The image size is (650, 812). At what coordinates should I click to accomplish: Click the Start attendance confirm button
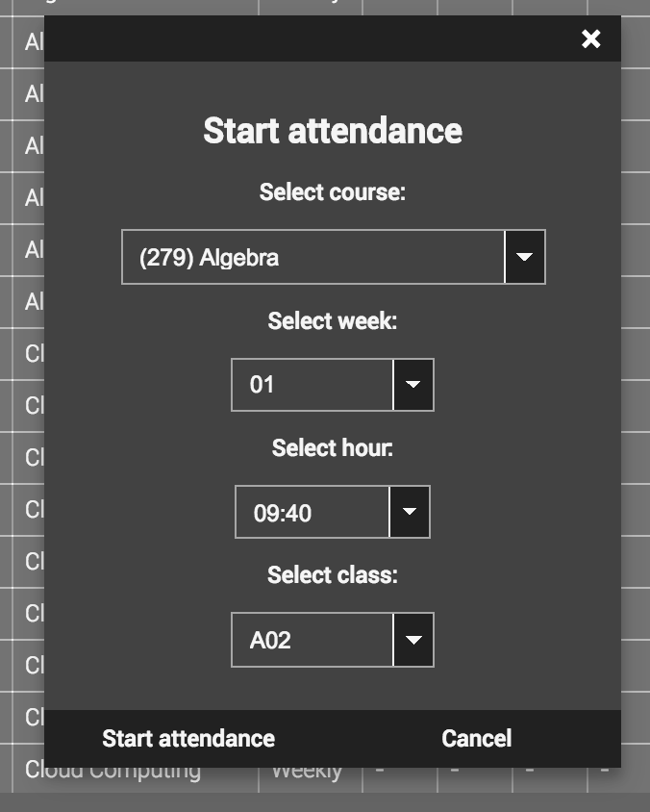point(187,738)
